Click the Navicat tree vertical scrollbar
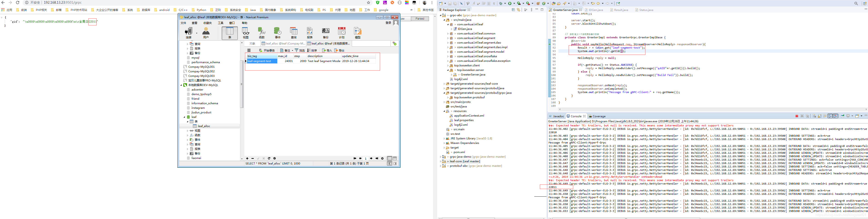The width and height of the screenshot is (868, 219). click(242, 84)
